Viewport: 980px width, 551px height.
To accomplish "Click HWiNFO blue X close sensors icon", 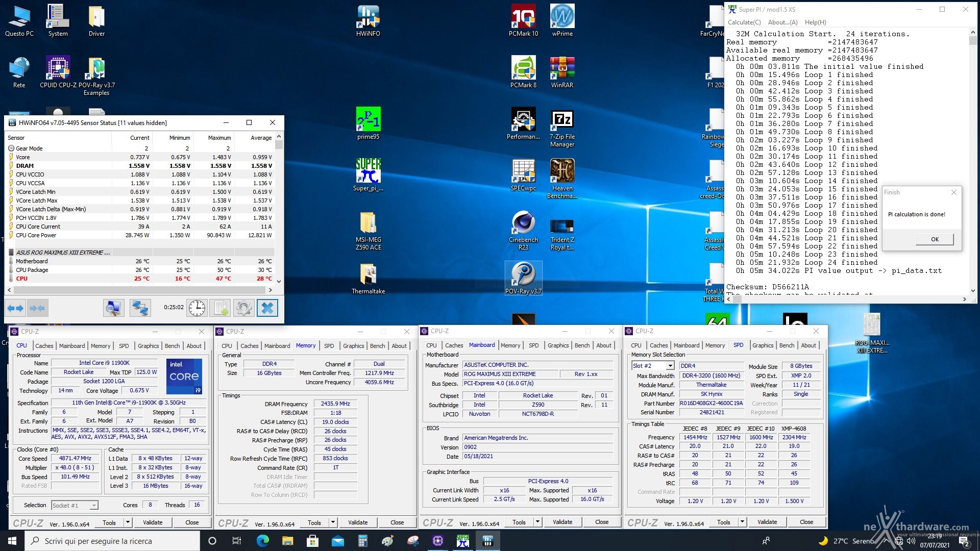I will coord(267,308).
